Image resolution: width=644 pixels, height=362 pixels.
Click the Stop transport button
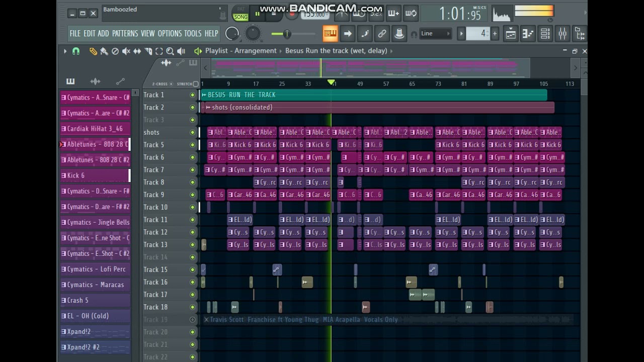tap(274, 14)
